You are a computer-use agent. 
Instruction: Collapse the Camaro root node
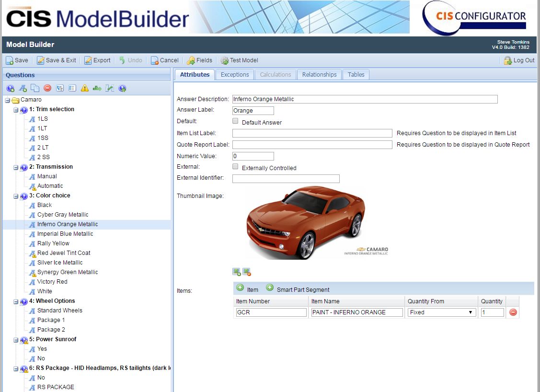click(8, 100)
